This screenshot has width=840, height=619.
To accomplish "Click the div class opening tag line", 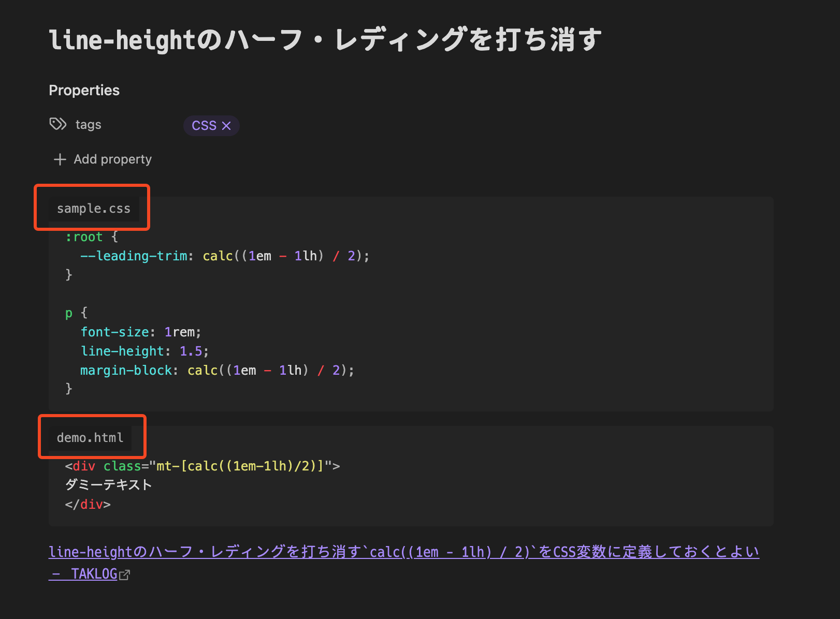I will tap(202, 466).
